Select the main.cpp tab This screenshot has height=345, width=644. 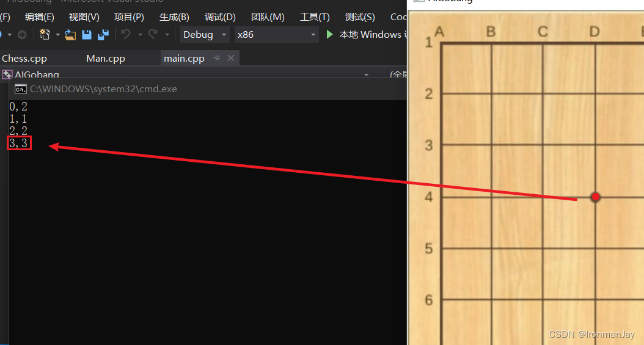(184, 58)
